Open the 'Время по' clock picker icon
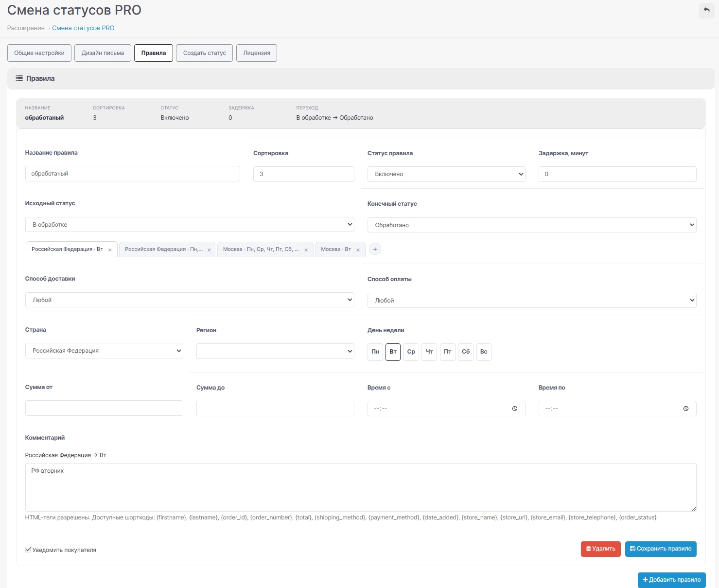Screen dimensions: 719x588 coord(686,409)
